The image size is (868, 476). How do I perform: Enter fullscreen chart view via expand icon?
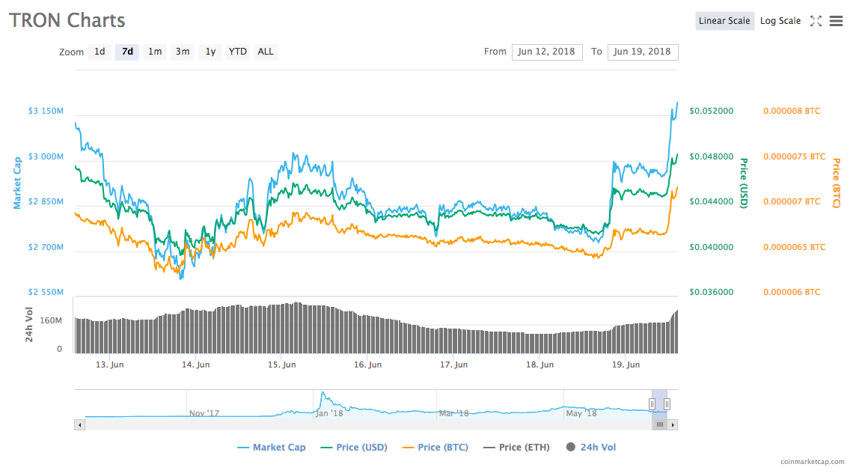tap(817, 21)
